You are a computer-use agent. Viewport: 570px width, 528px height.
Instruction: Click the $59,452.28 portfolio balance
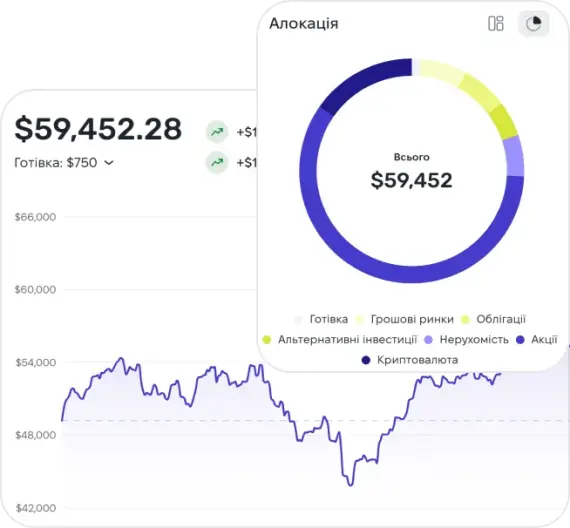click(x=98, y=129)
